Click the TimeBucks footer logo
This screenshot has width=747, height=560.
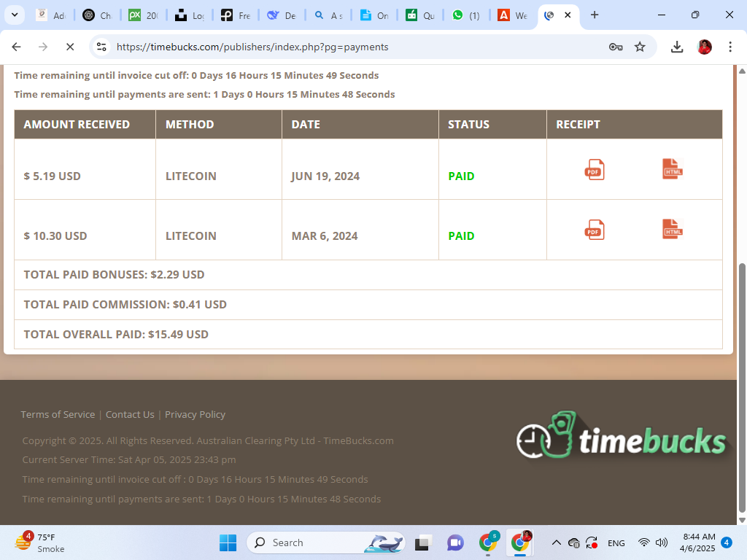(622, 437)
